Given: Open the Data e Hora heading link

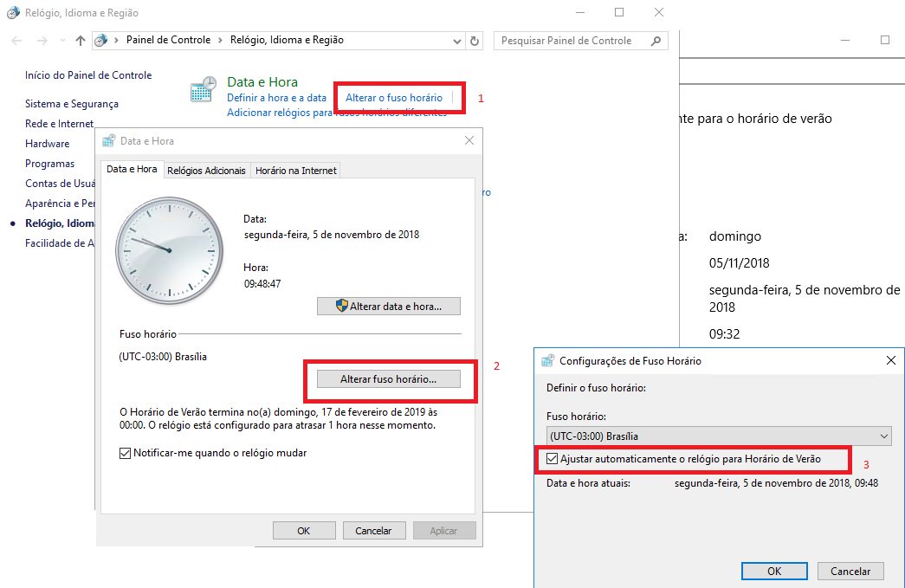Looking at the screenshot, I should click(x=262, y=82).
